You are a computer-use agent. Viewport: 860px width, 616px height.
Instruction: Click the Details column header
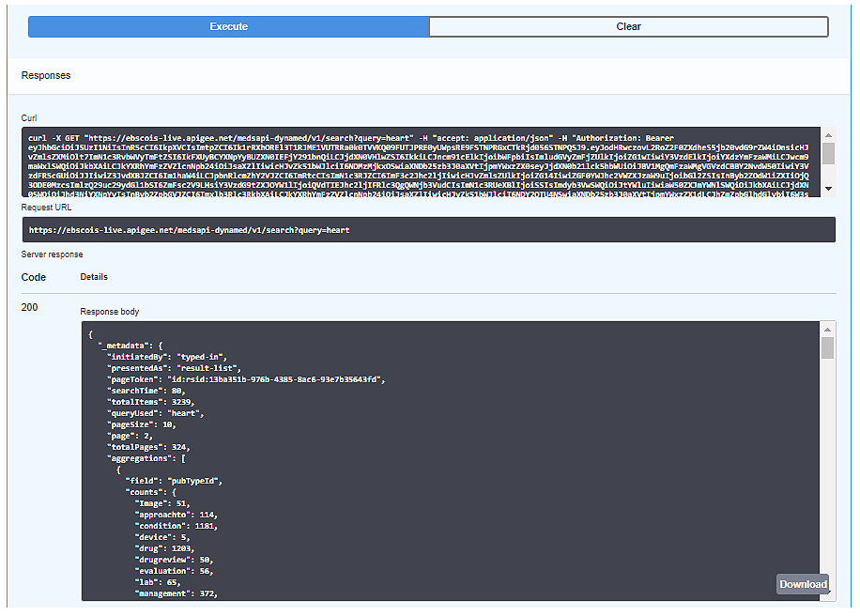[x=94, y=277]
